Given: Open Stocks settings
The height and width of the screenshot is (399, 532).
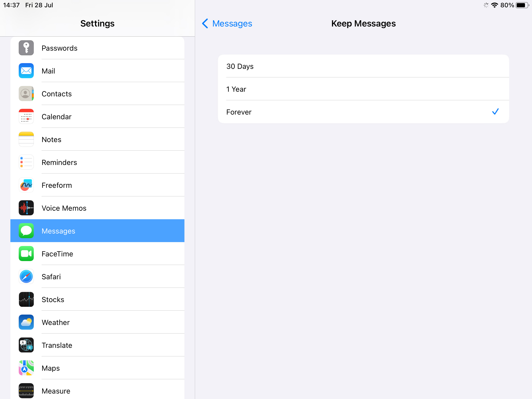Looking at the screenshot, I should (97, 300).
